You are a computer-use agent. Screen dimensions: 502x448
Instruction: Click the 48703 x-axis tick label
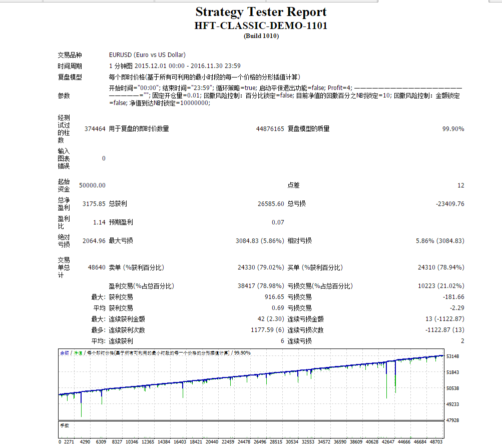[x=436, y=442]
